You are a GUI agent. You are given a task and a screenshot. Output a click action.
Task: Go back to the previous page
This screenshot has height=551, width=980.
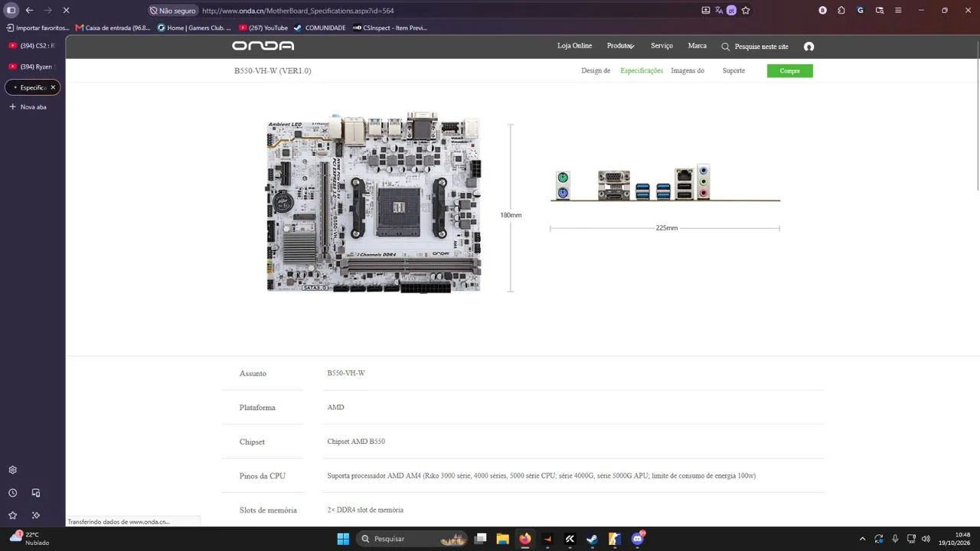(29, 11)
